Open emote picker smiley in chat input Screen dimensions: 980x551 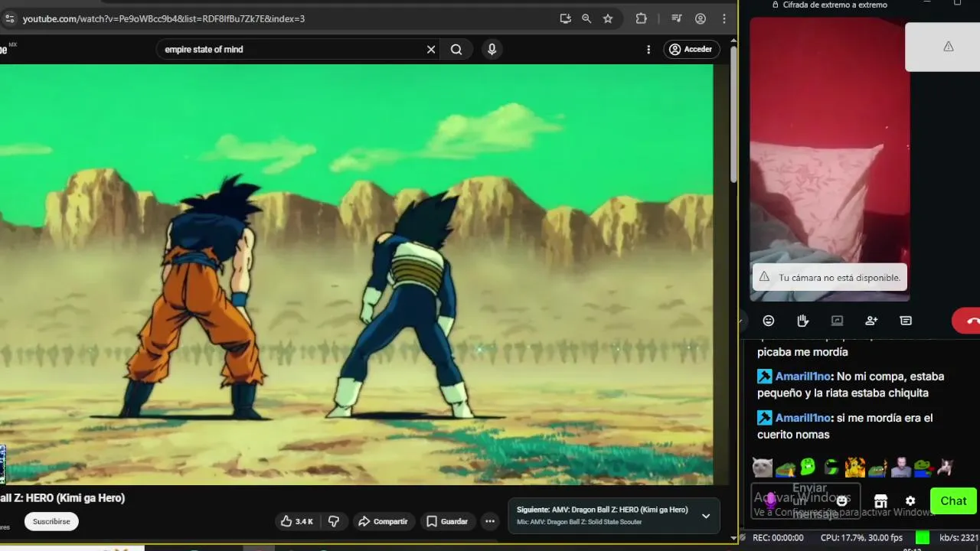tap(841, 500)
